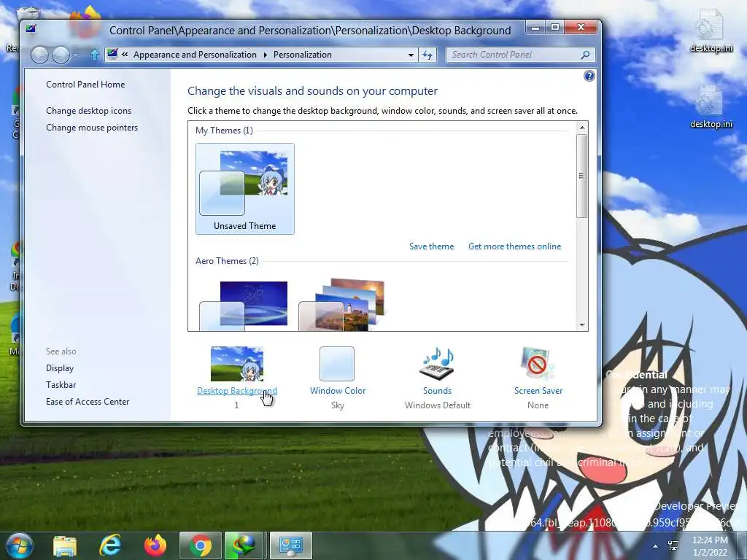Open top desktop.ini desktop file icon
The width and height of the screenshot is (747, 560).
click(x=711, y=31)
